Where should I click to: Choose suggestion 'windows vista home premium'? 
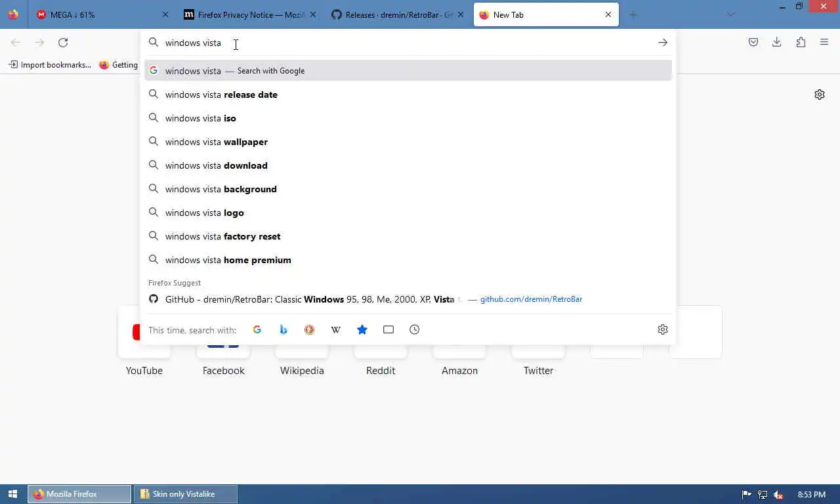[408, 260]
